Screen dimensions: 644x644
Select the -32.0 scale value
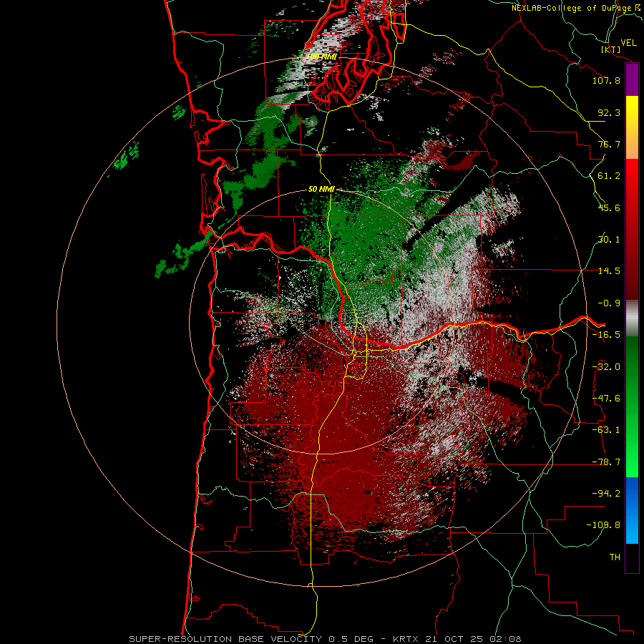[606, 367]
